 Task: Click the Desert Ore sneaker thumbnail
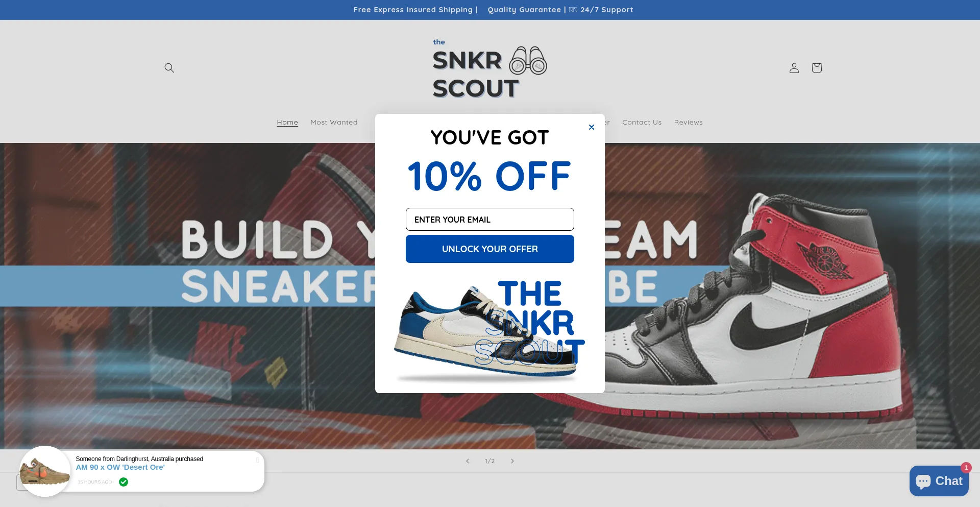coord(45,471)
